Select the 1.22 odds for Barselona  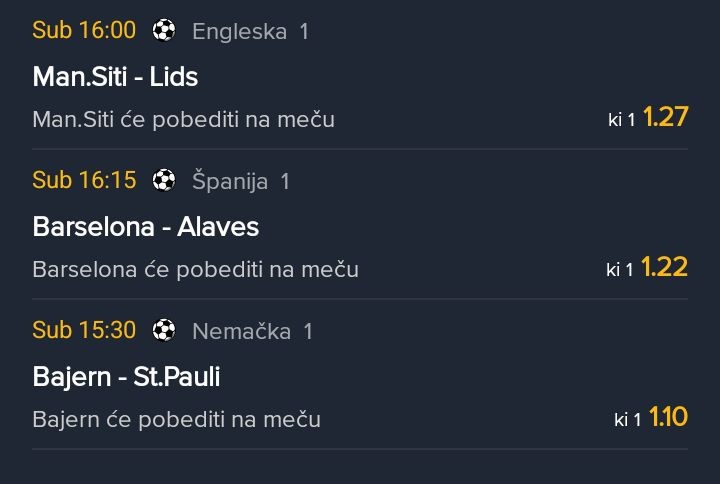tap(664, 268)
